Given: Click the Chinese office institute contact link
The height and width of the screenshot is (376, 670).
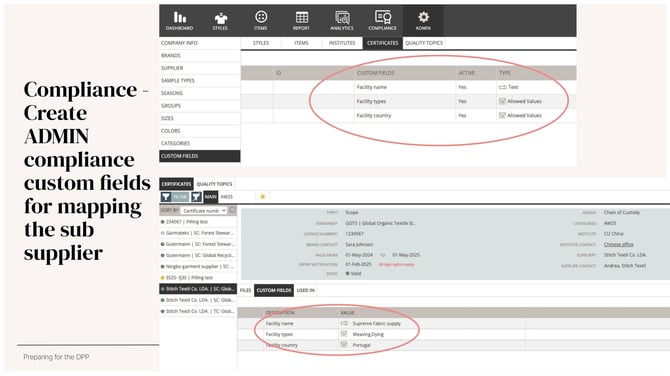Looking at the screenshot, I should point(618,244).
